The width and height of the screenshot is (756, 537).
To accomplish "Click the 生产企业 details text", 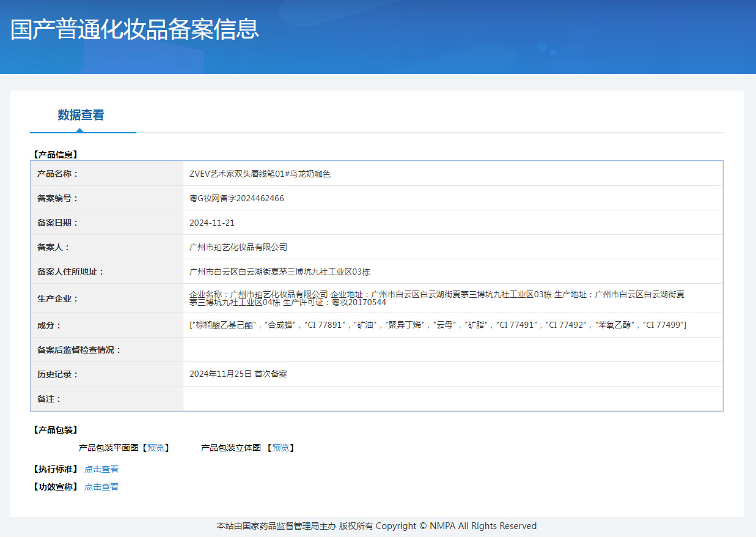I will click(x=436, y=298).
